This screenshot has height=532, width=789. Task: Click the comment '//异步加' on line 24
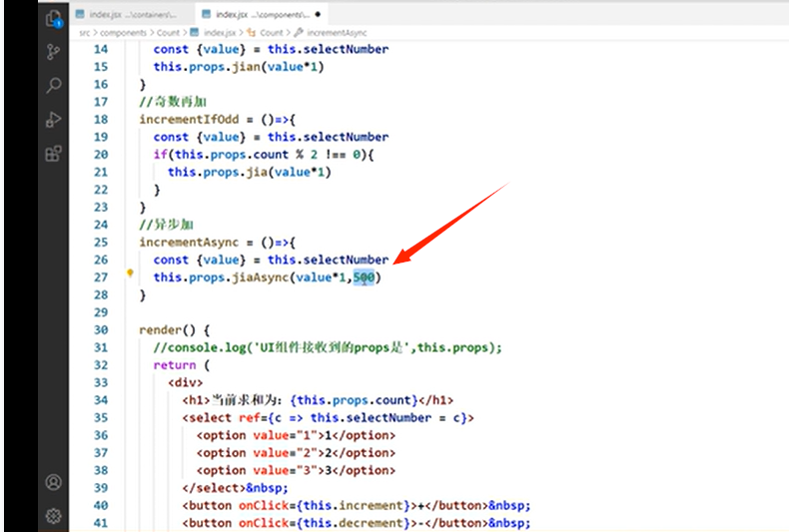click(x=167, y=225)
